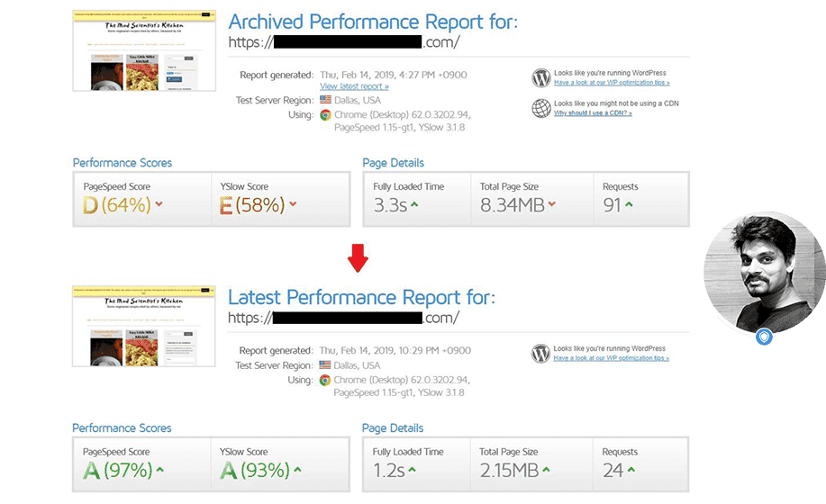Image resolution: width=826 pixels, height=504 pixels.
Task: Click the WordPress logo in the latest report
Action: 540,353
